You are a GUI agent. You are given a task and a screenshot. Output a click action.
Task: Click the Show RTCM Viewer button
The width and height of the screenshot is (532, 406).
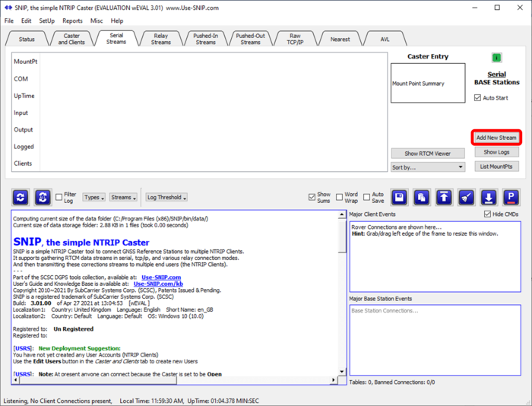pyautogui.click(x=427, y=154)
